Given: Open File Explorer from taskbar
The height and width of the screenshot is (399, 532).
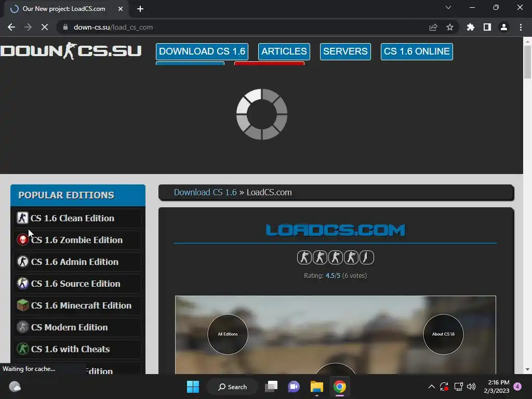Looking at the screenshot, I should tap(316, 387).
